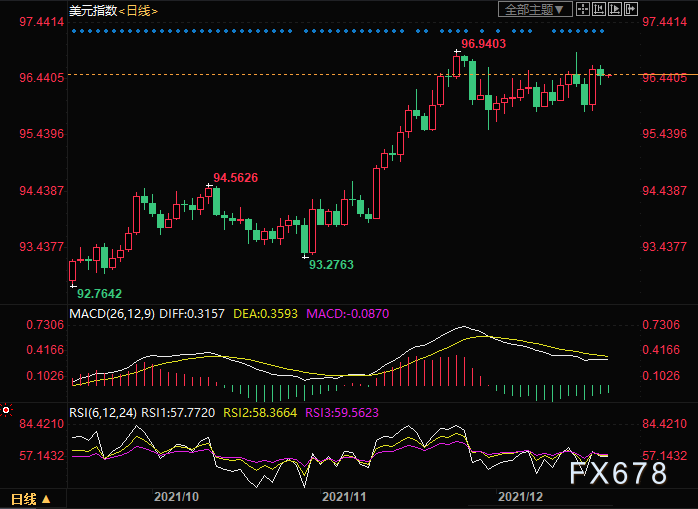The image size is (698, 509).
Task: Click the DIFF:0.3157 value
Action: (x=192, y=314)
